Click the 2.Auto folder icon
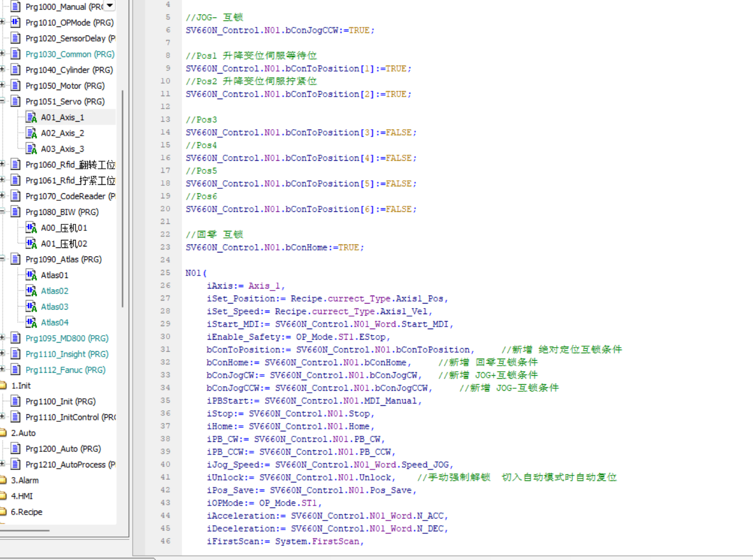Viewport: 753px width, 560px height. (3, 433)
